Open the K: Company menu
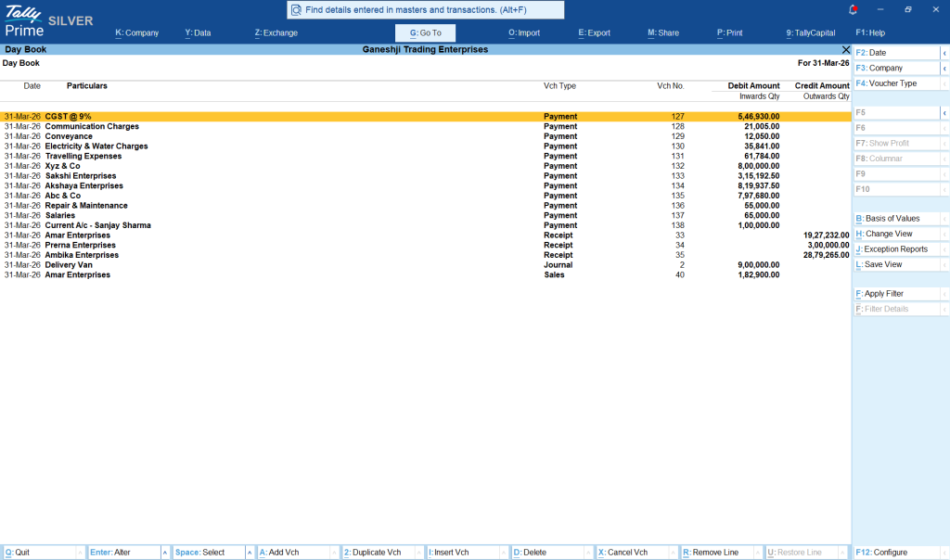 pyautogui.click(x=137, y=32)
